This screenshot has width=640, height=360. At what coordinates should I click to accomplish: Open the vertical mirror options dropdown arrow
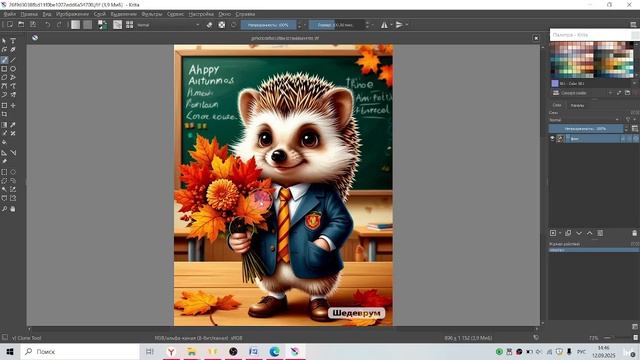pyautogui.click(x=407, y=25)
